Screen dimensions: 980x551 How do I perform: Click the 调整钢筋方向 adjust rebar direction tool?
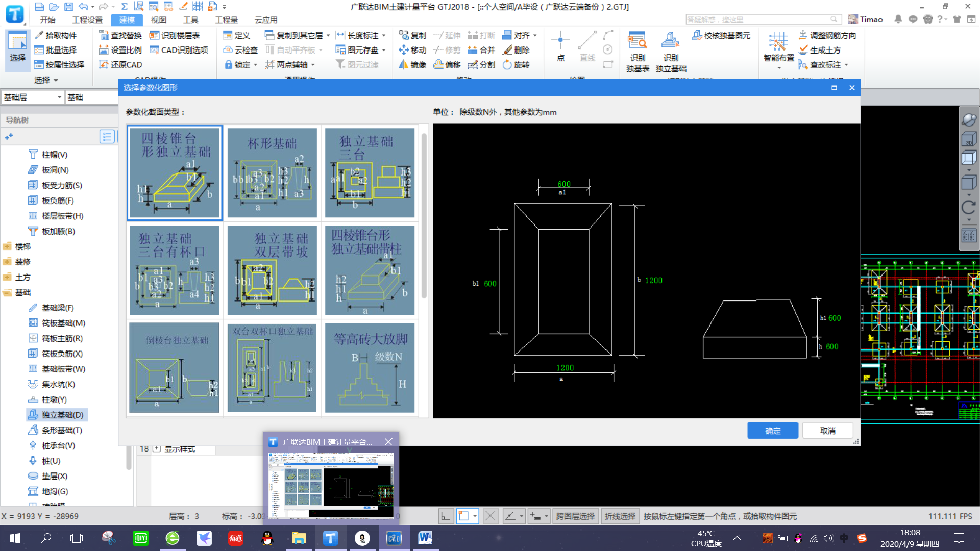click(827, 35)
